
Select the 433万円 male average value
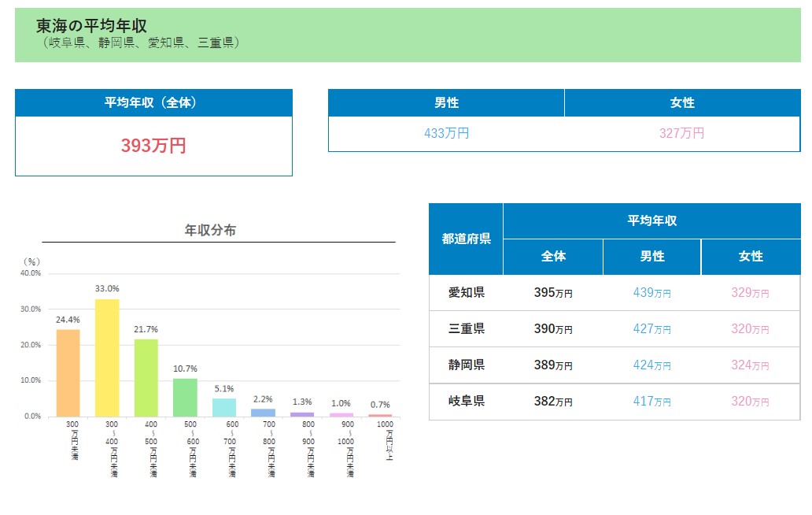(x=446, y=133)
